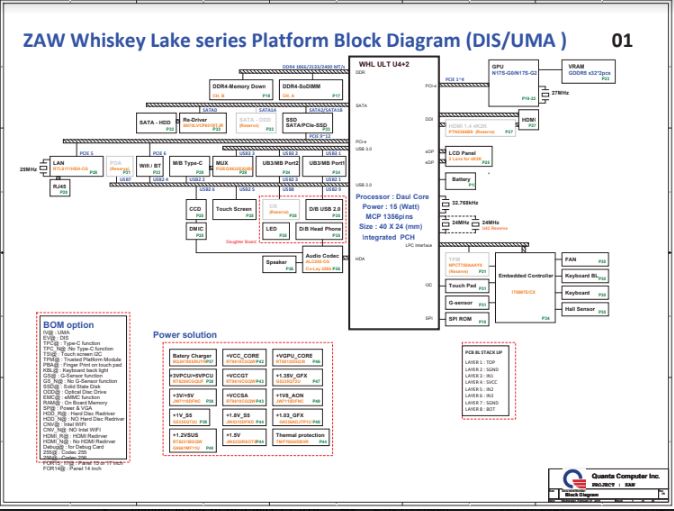The image size is (674, 511).
Task: Click the VRAM GDDR5 block
Action: click(x=588, y=72)
